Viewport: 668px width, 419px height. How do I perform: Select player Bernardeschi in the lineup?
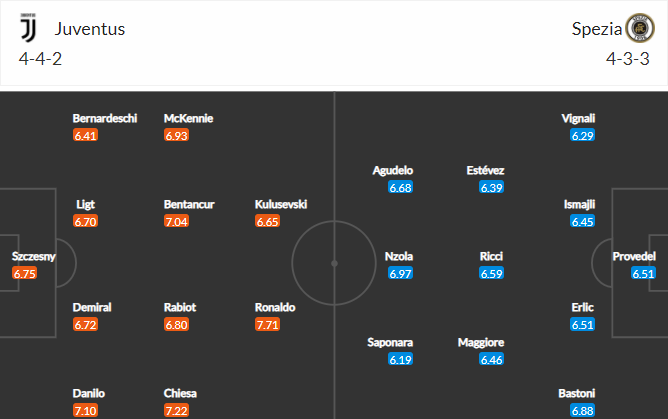pos(105,118)
